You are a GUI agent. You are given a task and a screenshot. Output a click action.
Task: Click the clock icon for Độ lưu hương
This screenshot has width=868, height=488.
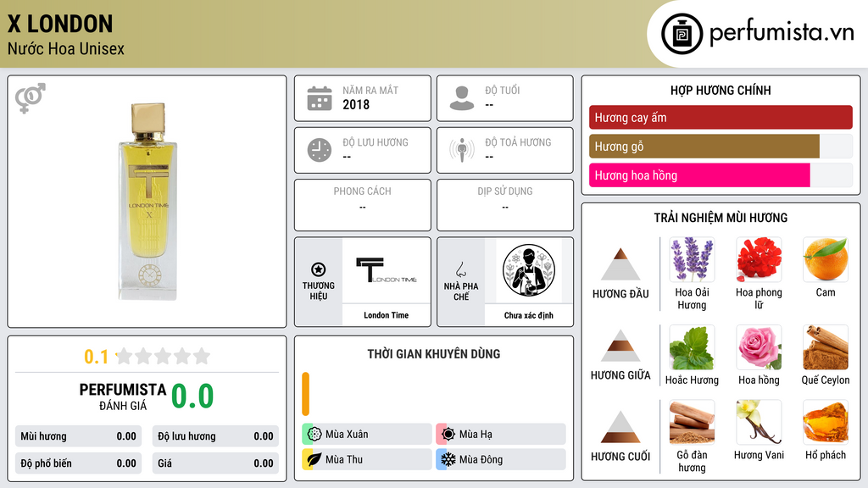[320, 150]
